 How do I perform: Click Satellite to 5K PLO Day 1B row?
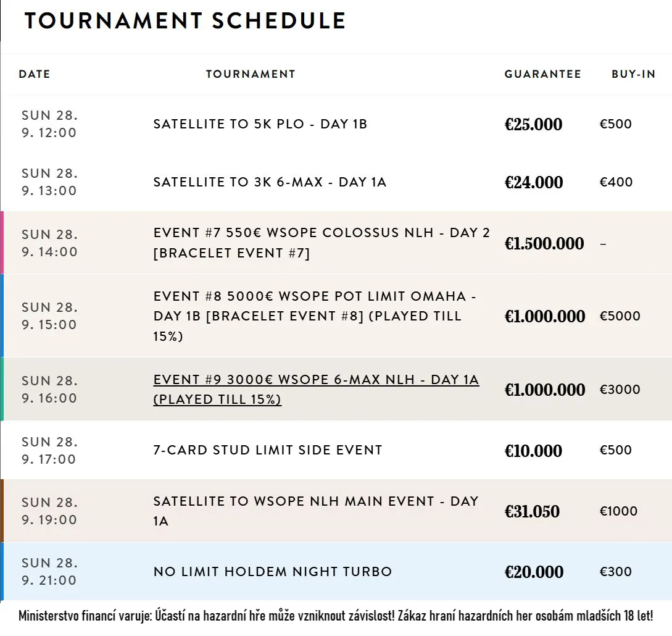click(260, 124)
